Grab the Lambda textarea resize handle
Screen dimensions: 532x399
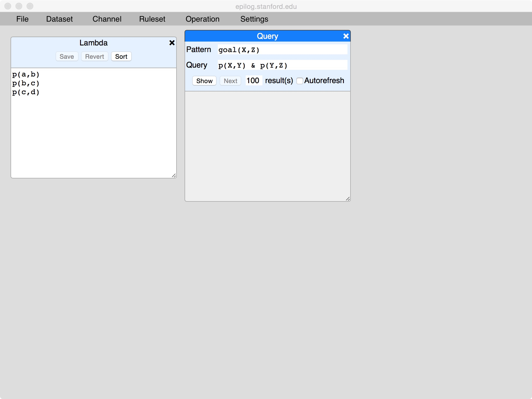click(x=174, y=175)
